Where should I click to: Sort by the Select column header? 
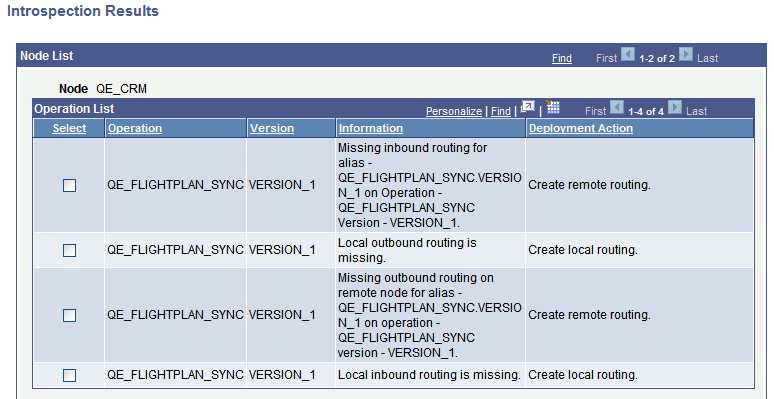(x=69, y=128)
